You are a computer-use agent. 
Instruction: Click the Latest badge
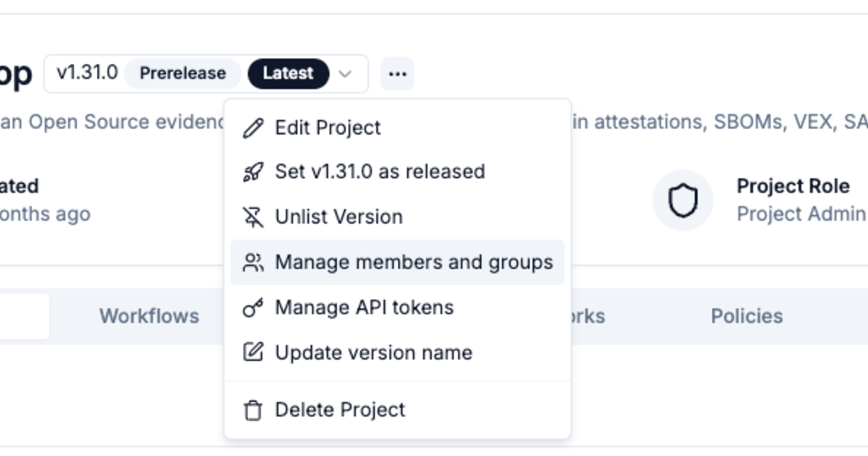click(x=288, y=74)
